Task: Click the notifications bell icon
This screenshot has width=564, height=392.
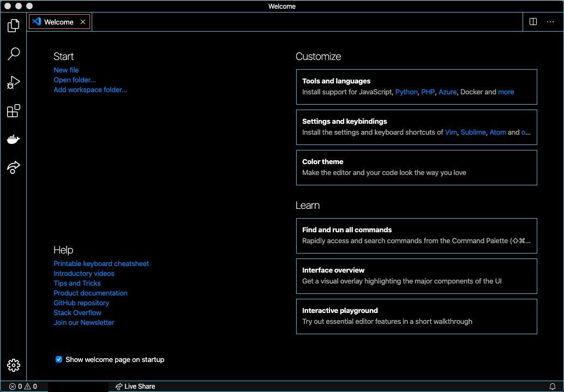Action: [x=553, y=386]
